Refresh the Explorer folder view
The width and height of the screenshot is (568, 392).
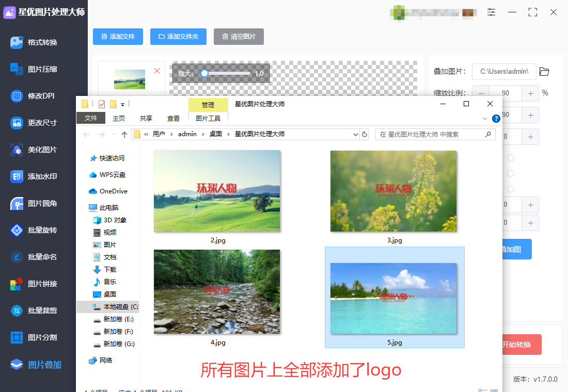[x=365, y=134]
